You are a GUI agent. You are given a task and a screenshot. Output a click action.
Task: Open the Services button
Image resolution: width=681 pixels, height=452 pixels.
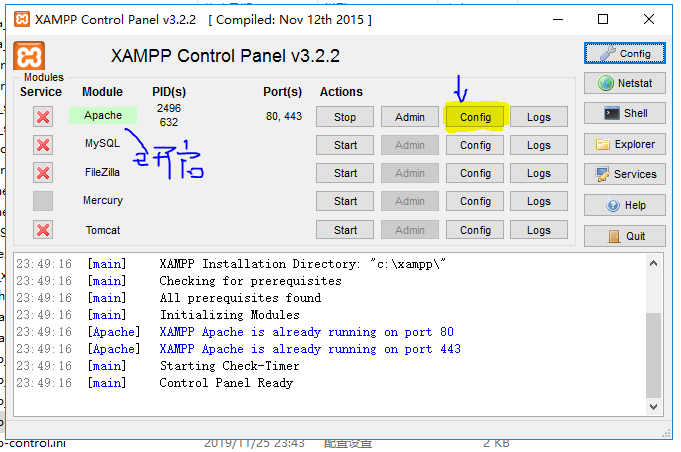tap(625, 174)
